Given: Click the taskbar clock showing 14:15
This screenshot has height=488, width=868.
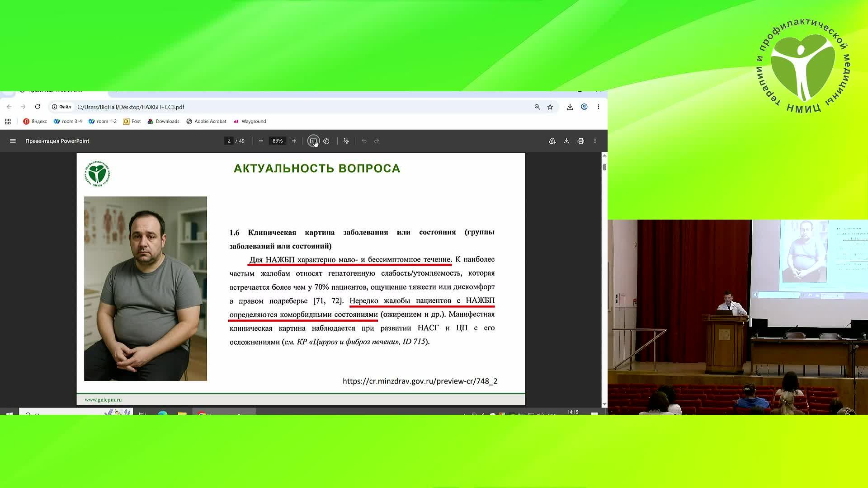Looking at the screenshot, I should click(x=573, y=412).
